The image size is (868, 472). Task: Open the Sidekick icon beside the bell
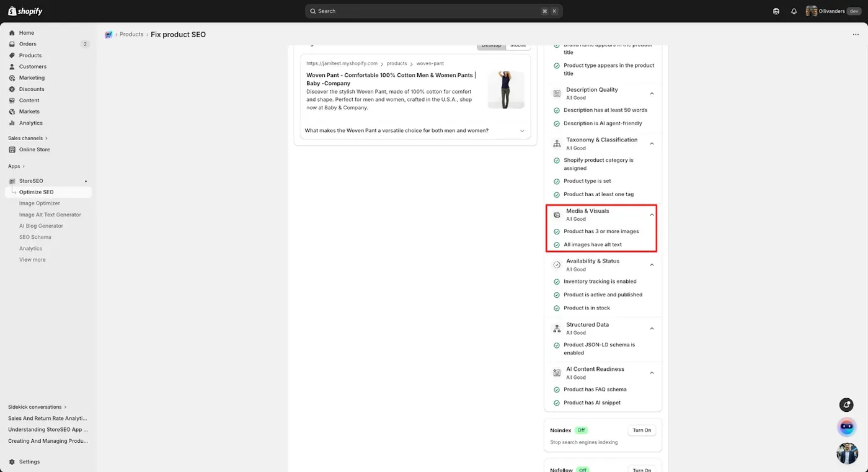coord(776,11)
